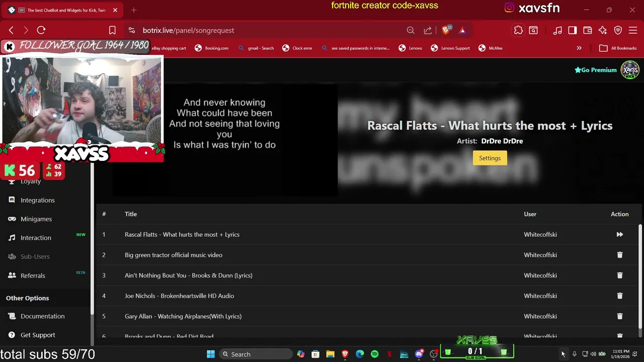Open the Brave Rewards triangle icon
Viewport: 644px width, 362px height.
(x=462, y=30)
